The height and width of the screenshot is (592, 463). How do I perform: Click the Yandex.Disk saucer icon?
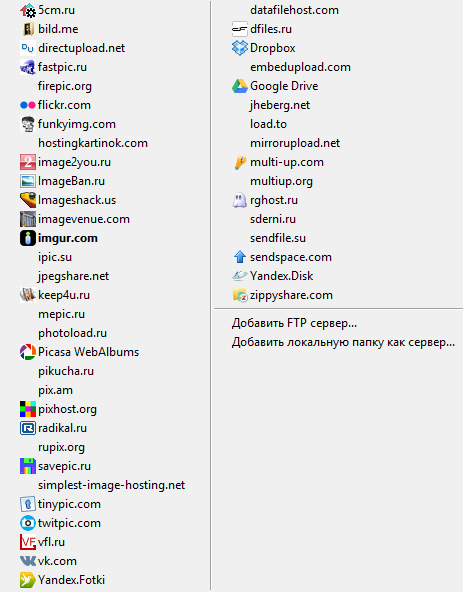tap(239, 276)
